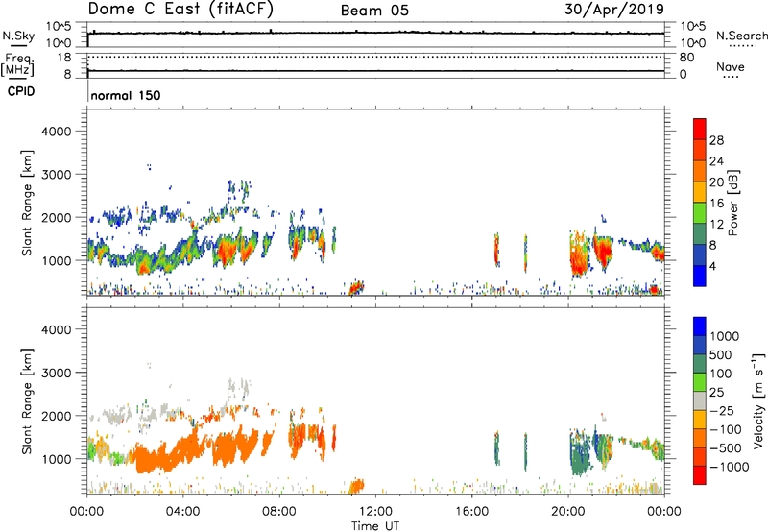Select the 8–12 dB dark green power swatch

pyautogui.click(x=700, y=234)
